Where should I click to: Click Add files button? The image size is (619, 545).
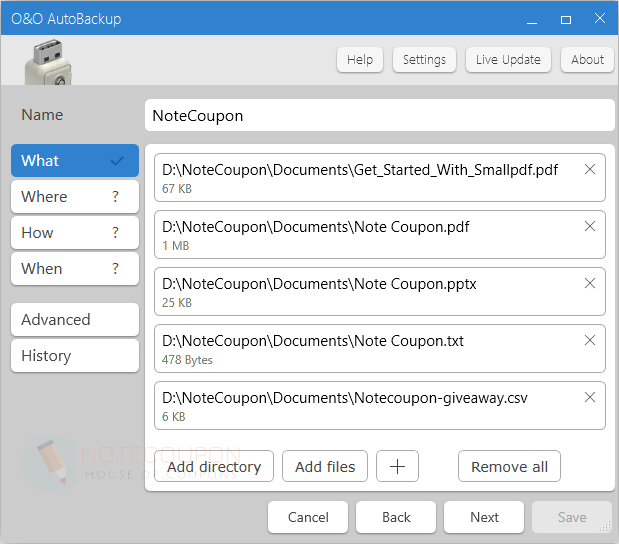325,466
